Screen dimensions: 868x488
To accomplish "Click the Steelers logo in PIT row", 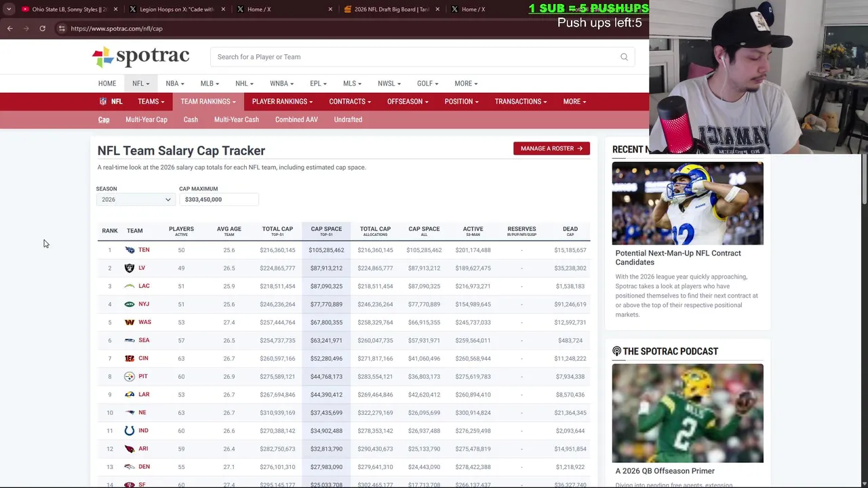I will (x=130, y=376).
